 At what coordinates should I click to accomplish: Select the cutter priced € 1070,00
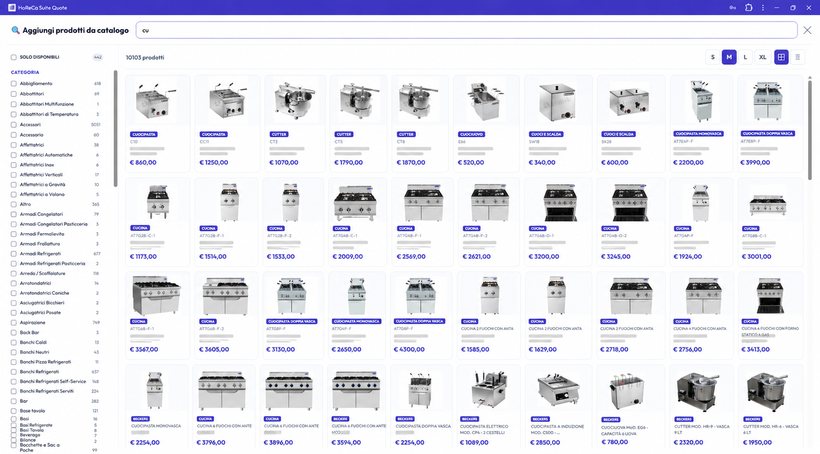[295, 123]
